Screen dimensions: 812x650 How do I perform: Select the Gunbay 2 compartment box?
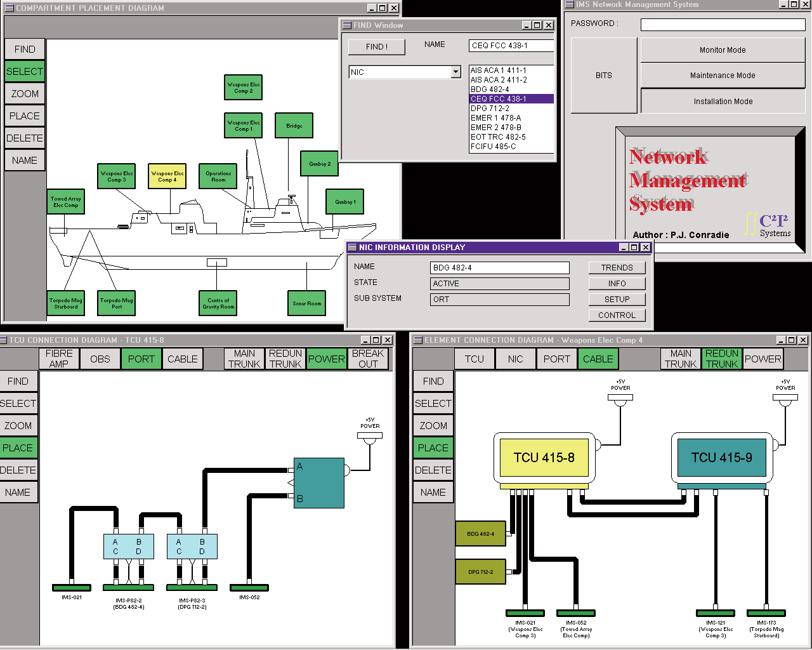(x=320, y=164)
